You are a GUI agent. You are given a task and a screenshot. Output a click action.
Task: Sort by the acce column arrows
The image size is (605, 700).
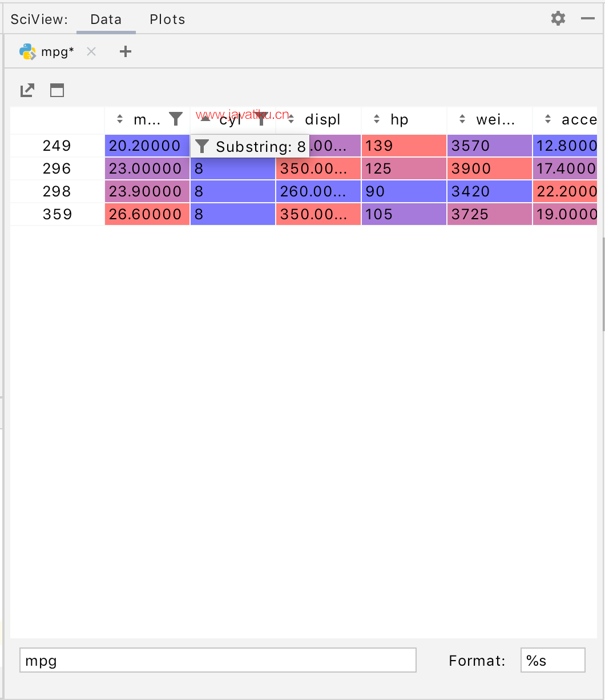(548, 119)
